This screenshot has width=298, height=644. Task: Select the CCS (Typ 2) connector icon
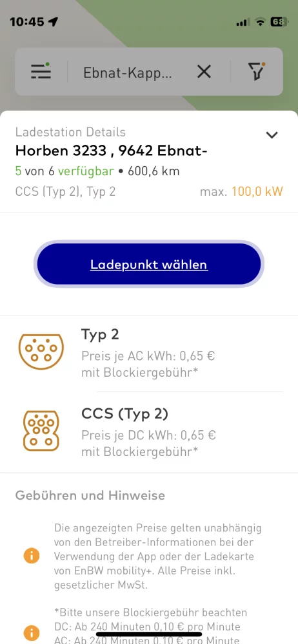(41, 430)
